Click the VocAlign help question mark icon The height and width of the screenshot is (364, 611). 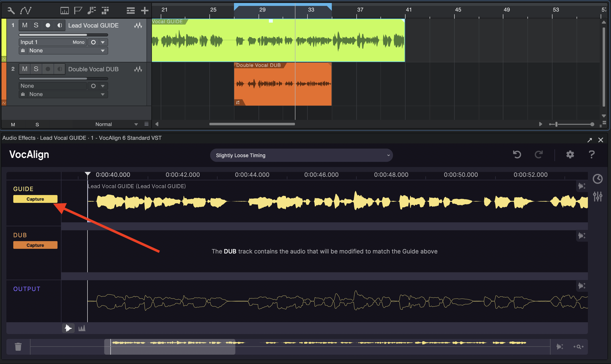click(x=591, y=154)
